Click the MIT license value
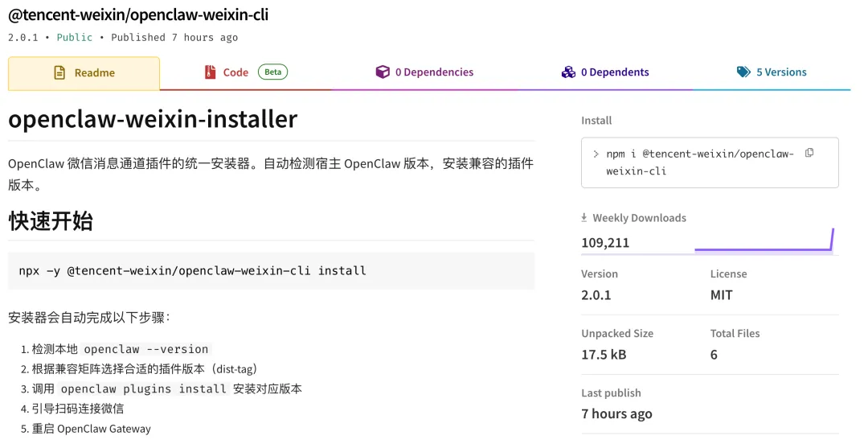Screen dimensions: 868x444 721,295
